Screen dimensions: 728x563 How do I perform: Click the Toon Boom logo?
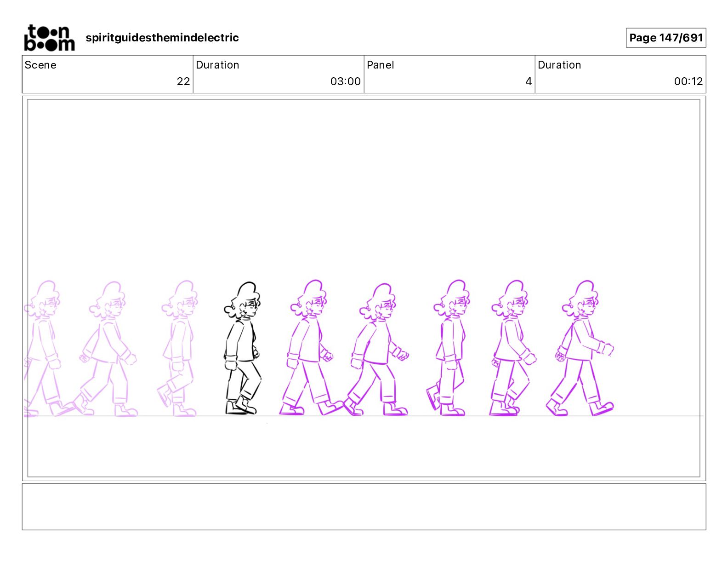[49, 38]
